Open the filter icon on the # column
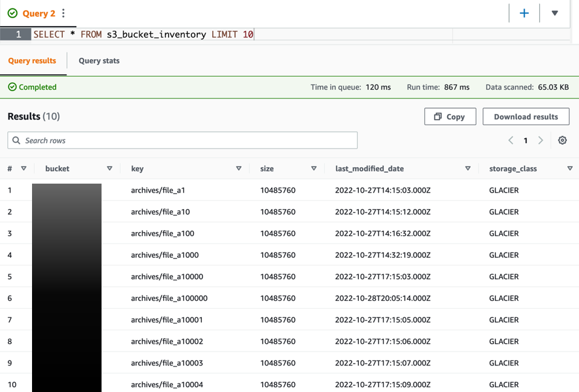 pos(24,169)
